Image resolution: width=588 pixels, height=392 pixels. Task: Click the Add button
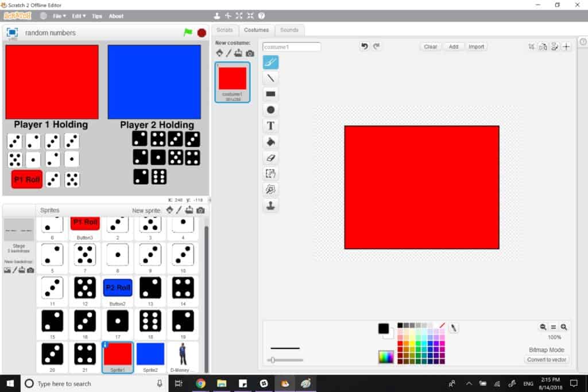pos(454,47)
